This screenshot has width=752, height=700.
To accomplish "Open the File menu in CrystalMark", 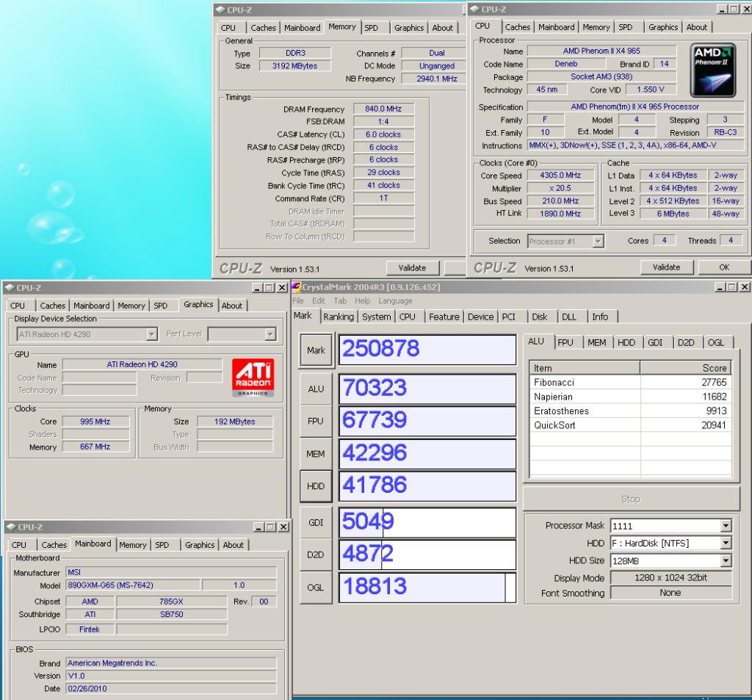I will 298,301.
